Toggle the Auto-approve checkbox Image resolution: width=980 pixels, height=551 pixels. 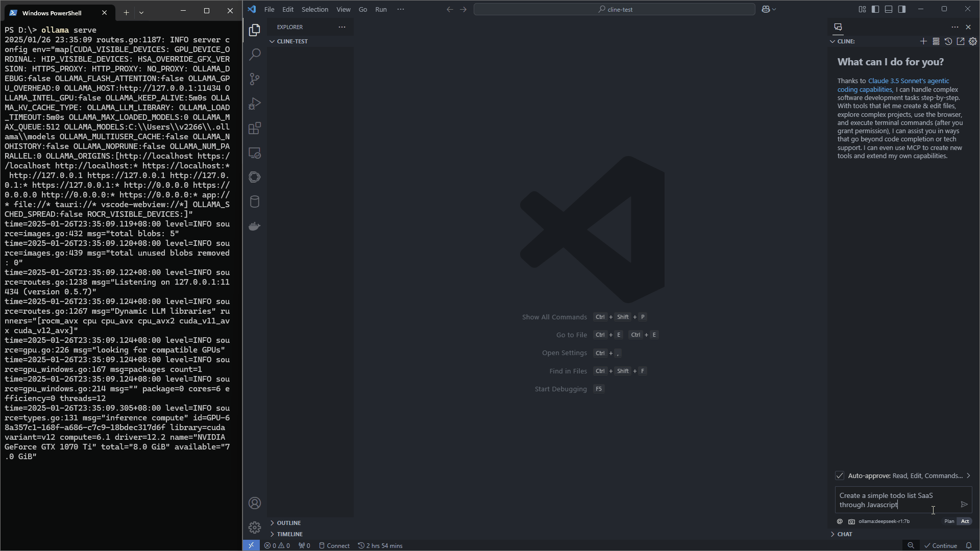(x=840, y=475)
